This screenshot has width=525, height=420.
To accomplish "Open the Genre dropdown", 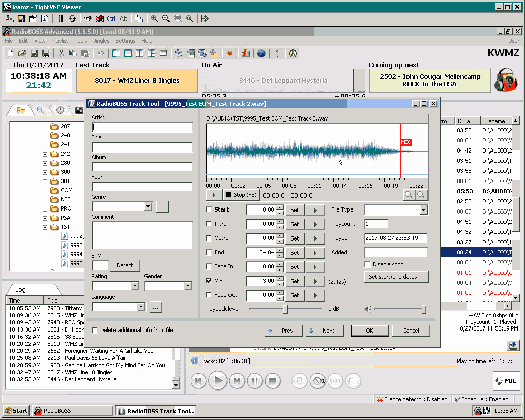I will click(x=148, y=207).
